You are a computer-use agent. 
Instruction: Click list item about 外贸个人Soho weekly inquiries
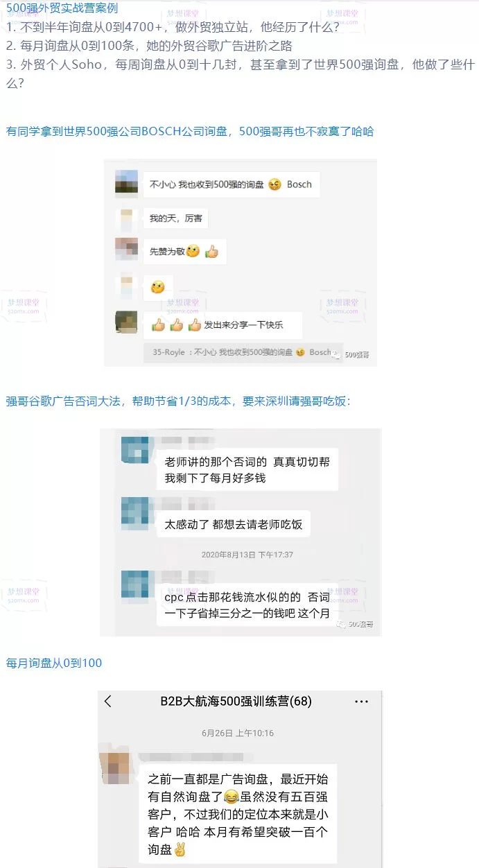[x=240, y=73]
